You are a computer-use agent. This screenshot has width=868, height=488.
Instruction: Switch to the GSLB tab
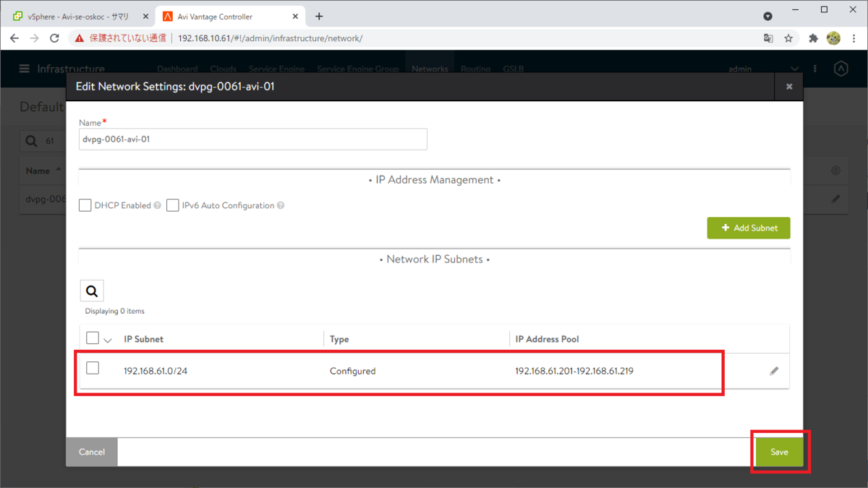[x=513, y=69]
